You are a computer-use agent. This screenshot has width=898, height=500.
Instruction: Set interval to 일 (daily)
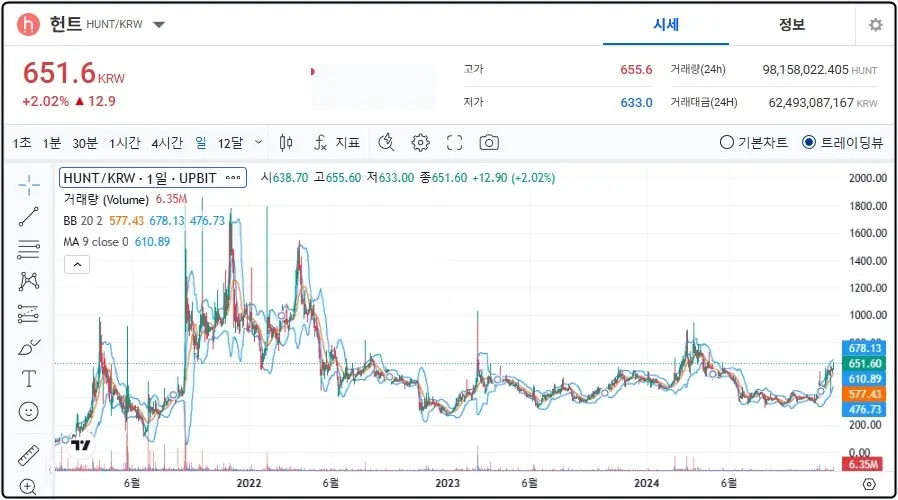[200, 143]
